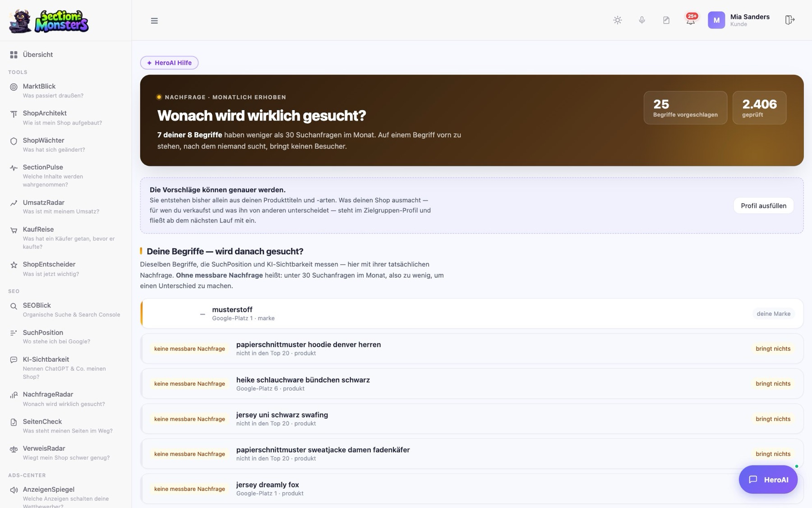Click the Section Monsters logo
Viewport: 812px width, 508px height.
tap(49, 21)
